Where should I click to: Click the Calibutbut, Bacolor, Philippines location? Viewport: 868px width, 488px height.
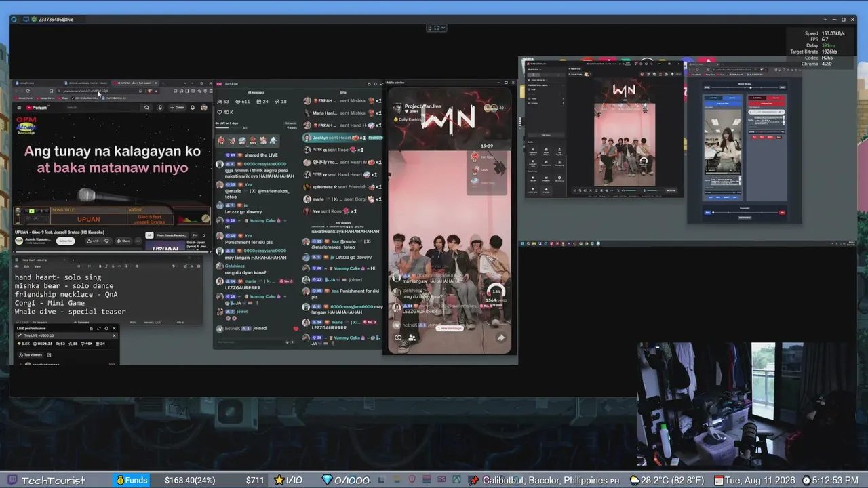(x=551, y=481)
